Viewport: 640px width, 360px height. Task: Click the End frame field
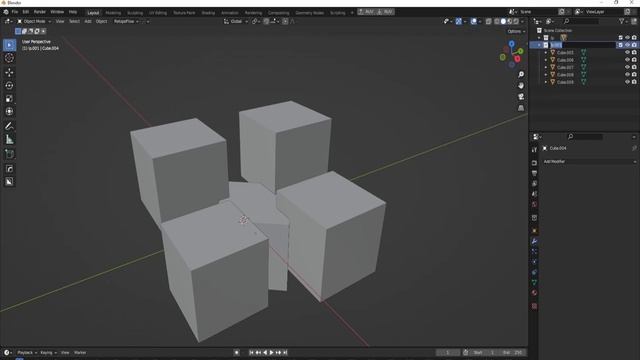[x=513, y=353]
